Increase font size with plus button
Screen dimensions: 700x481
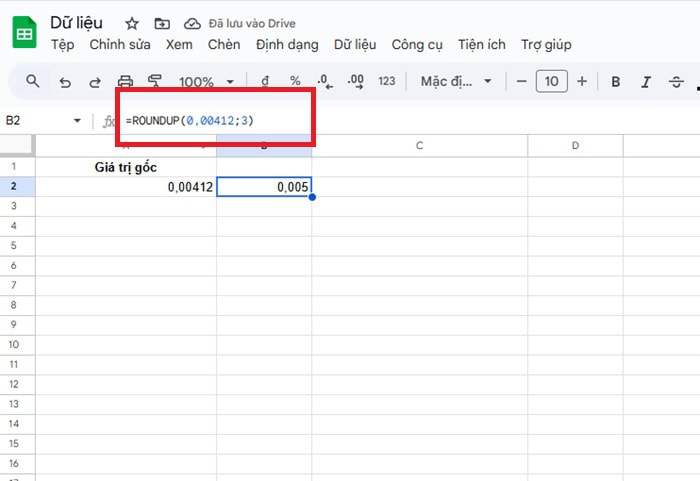tap(582, 81)
